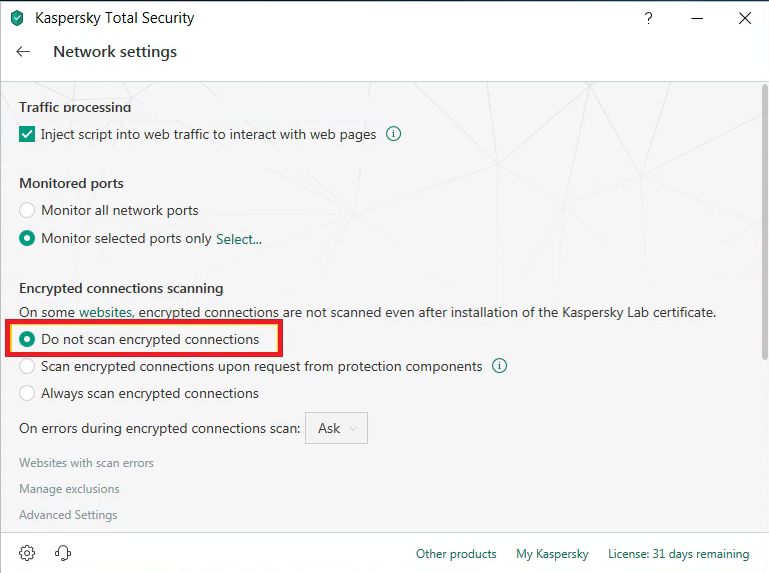
Task: Open My Kaspersky in the footer
Action: (x=552, y=554)
